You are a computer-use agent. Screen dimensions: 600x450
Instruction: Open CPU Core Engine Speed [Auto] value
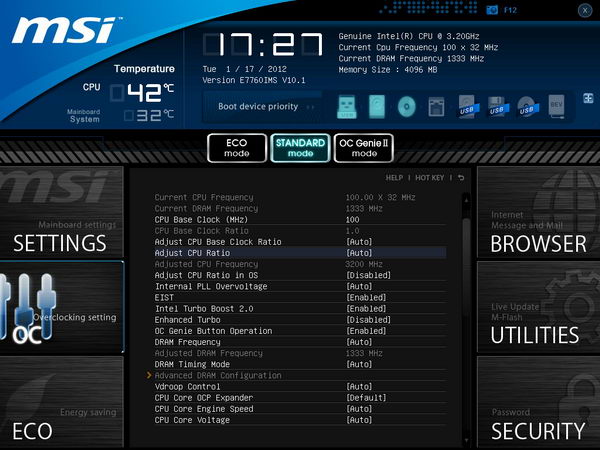tap(359, 409)
